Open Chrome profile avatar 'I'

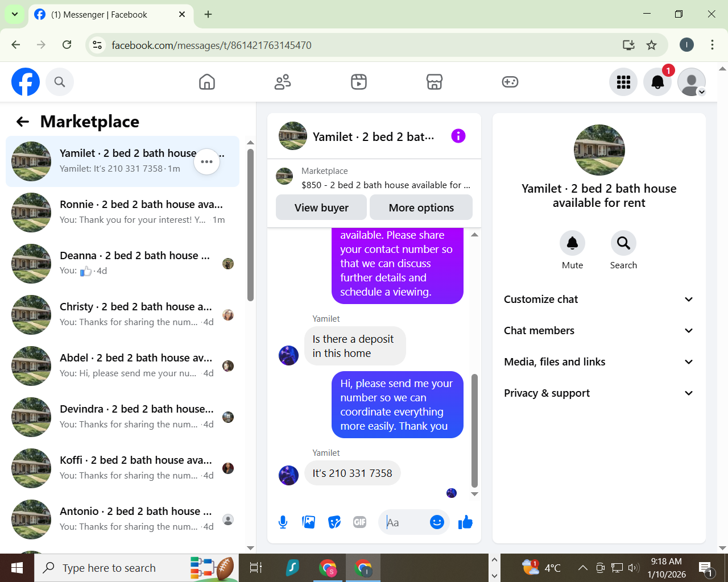tap(686, 45)
